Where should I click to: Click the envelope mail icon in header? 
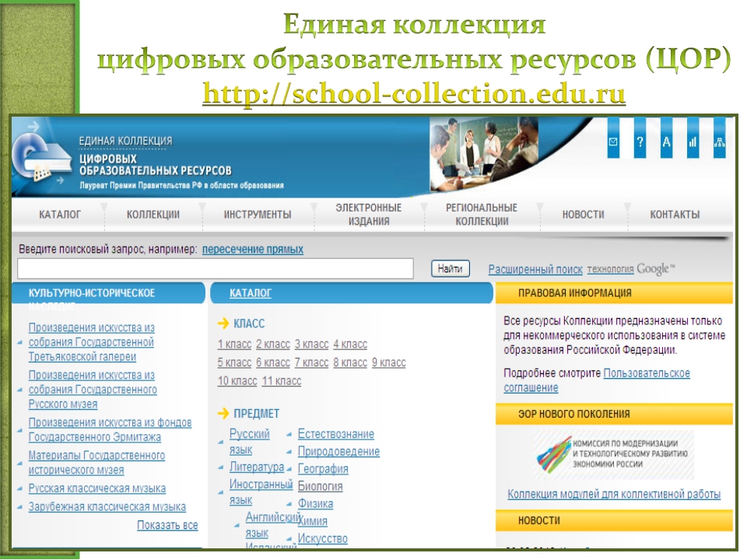(613, 141)
